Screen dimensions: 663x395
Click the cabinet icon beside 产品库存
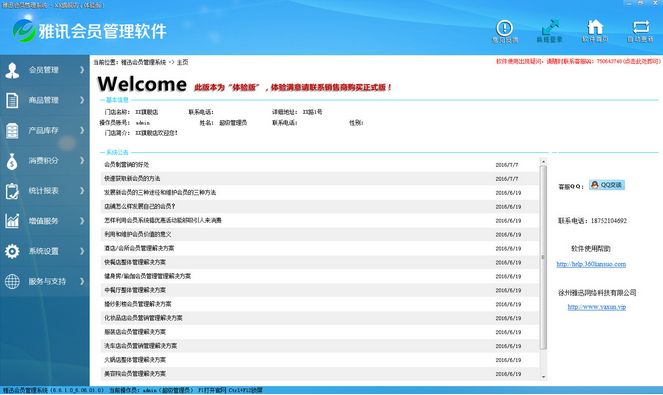pyautogui.click(x=12, y=131)
